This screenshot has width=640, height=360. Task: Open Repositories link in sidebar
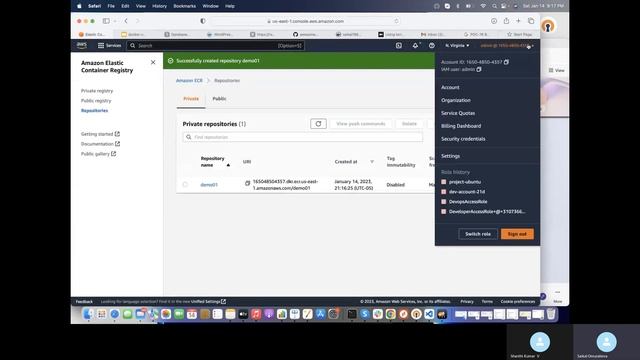95,111
